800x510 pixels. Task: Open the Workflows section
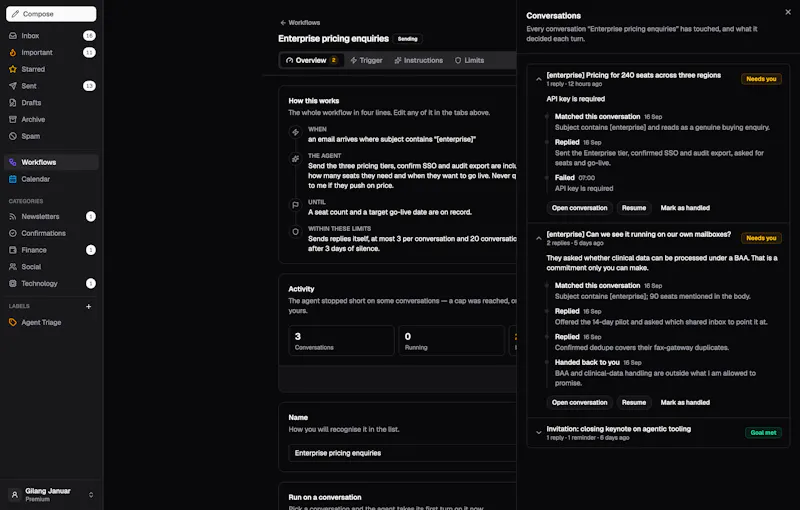click(x=51, y=162)
